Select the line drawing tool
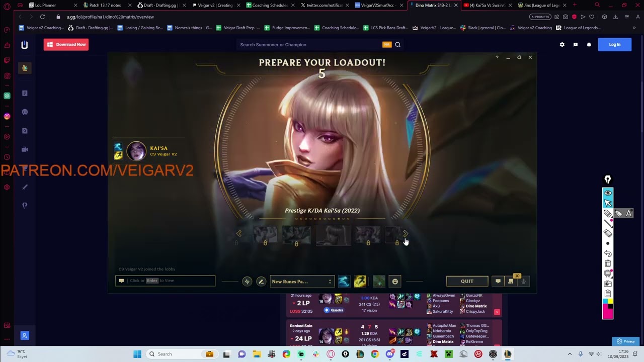 608,223
